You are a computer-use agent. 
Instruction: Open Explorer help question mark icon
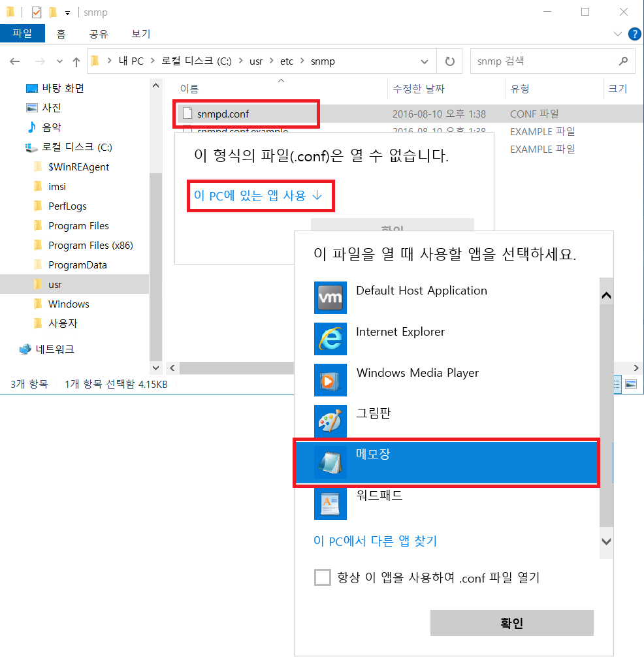(634, 33)
